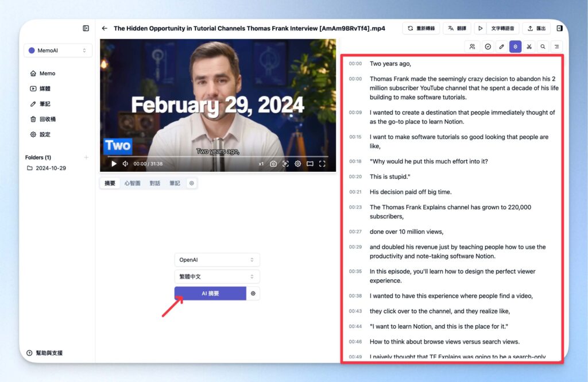Open the transcript alignment menu icon
Screen dimensions: 588x382
(x=557, y=47)
